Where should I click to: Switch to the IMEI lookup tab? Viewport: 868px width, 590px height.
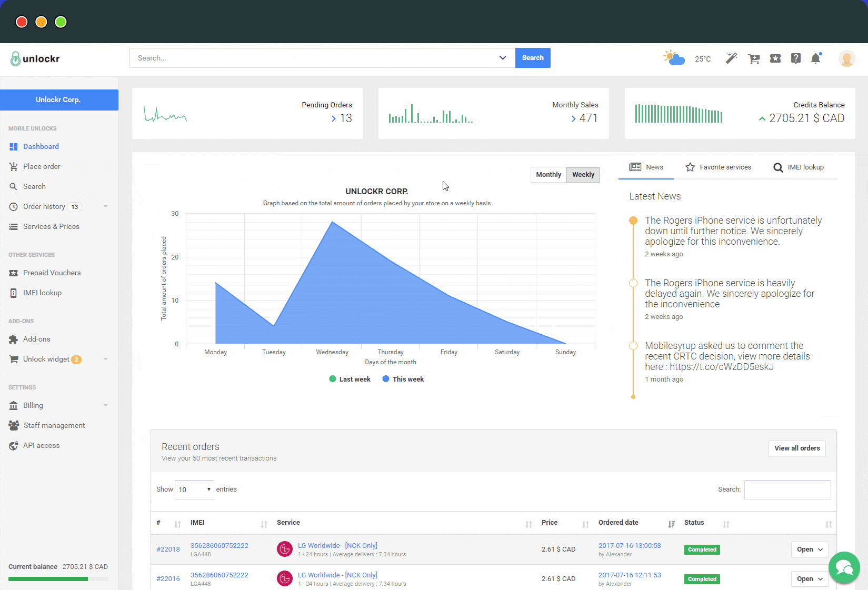(x=798, y=167)
